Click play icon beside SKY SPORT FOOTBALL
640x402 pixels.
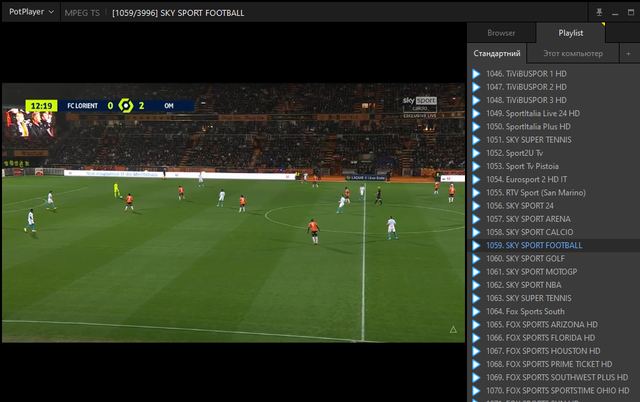tap(476, 245)
